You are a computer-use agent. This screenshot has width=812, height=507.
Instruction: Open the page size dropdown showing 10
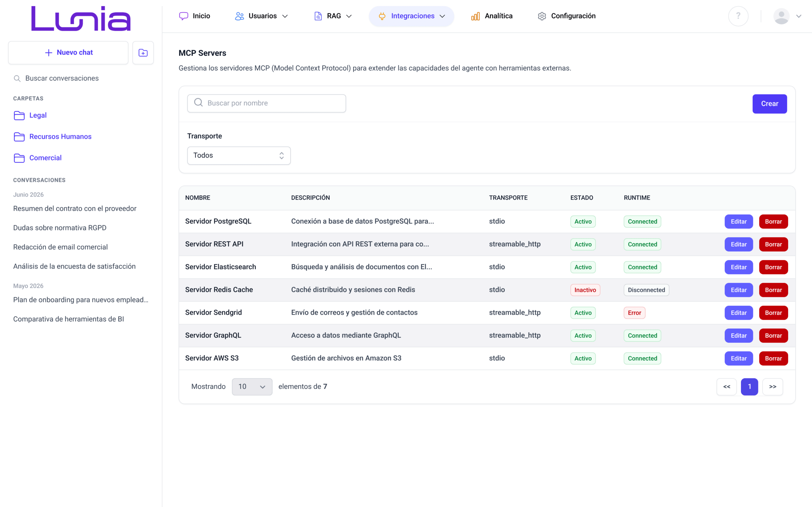click(x=252, y=387)
